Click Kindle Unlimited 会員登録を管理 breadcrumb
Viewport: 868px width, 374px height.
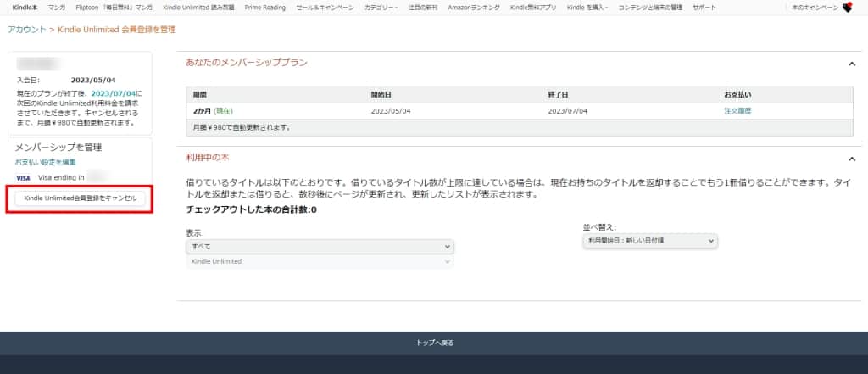pyautogui.click(x=117, y=30)
